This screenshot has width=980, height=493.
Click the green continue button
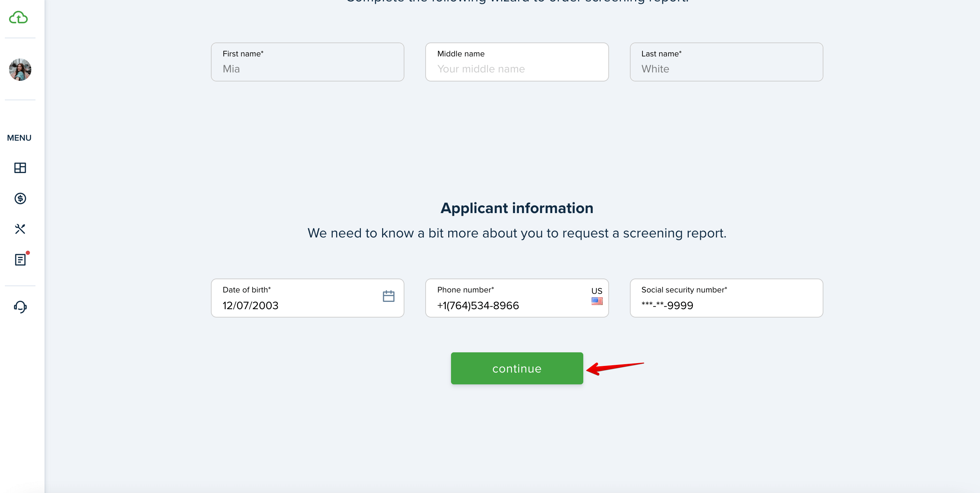(x=517, y=368)
